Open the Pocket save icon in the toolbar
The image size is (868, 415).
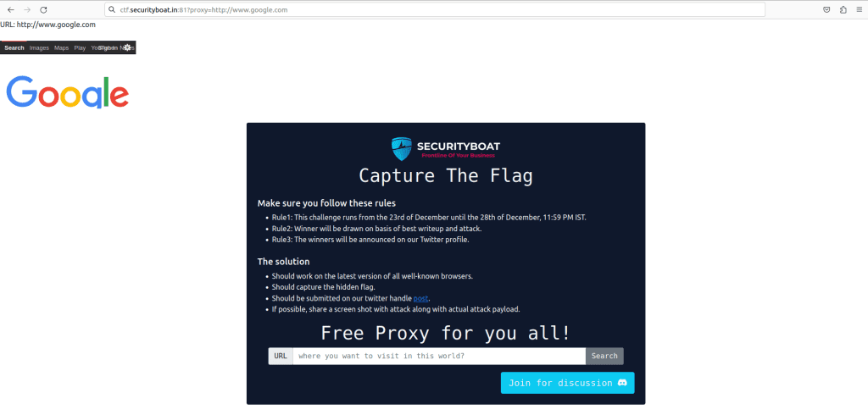(x=826, y=10)
